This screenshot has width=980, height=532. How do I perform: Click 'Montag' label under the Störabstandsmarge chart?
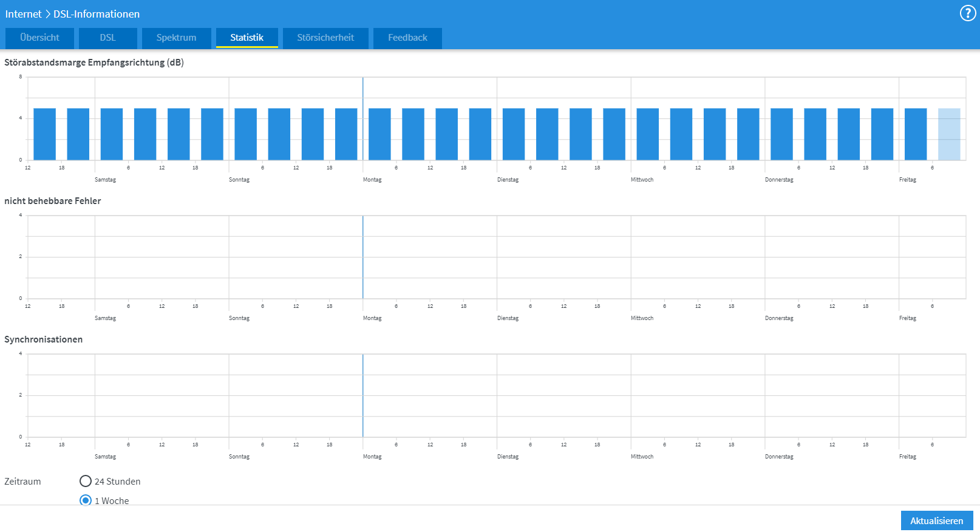[x=372, y=180]
